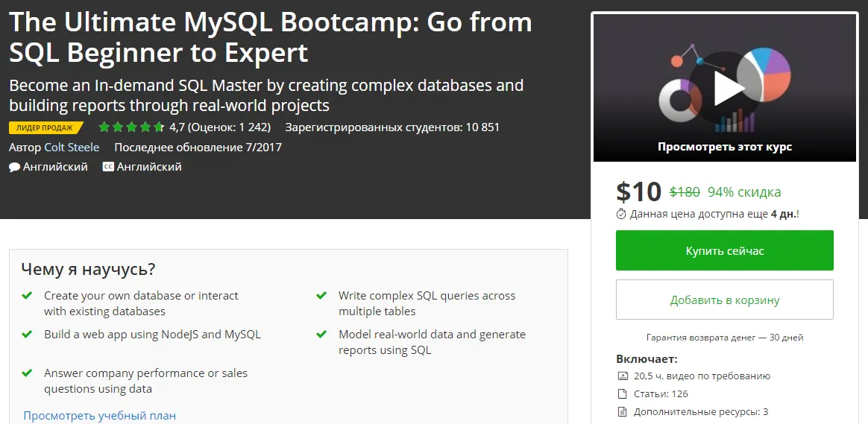
Task: Click the speech bubble language icon
Action: [14, 167]
